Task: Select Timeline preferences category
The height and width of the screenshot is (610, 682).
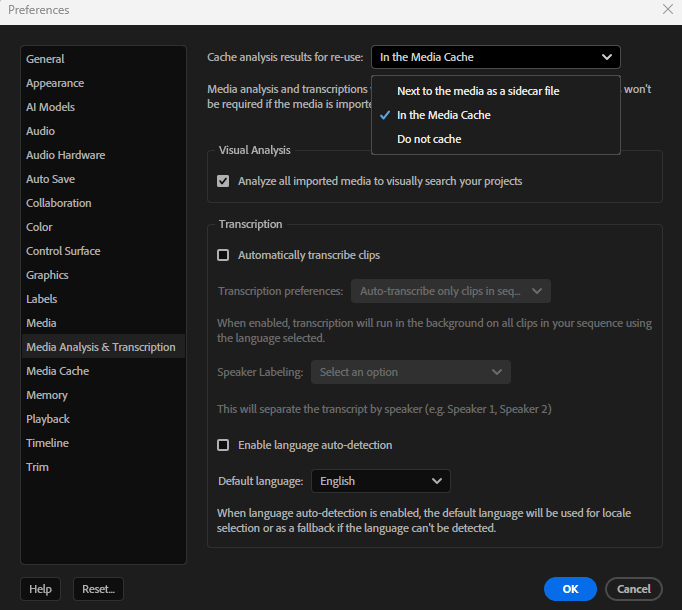Action: coord(103,442)
